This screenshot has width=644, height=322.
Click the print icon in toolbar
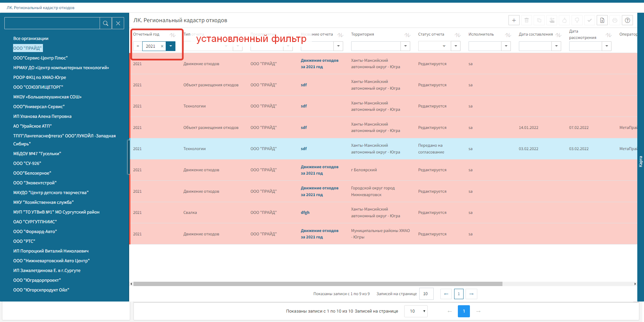614,20
